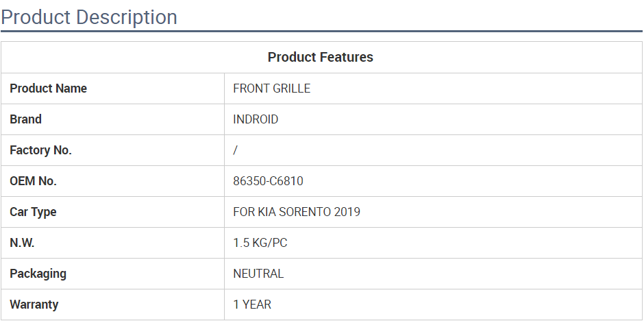This screenshot has width=644, height=321.
Task: Select the NEUTRAL packaging value
Action: 258,274
